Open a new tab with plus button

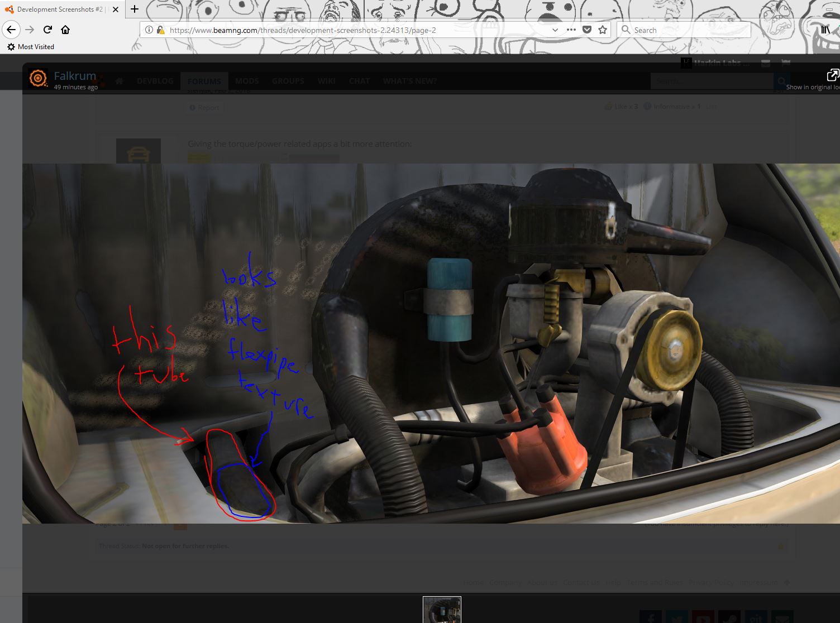(x=135, y=9)
